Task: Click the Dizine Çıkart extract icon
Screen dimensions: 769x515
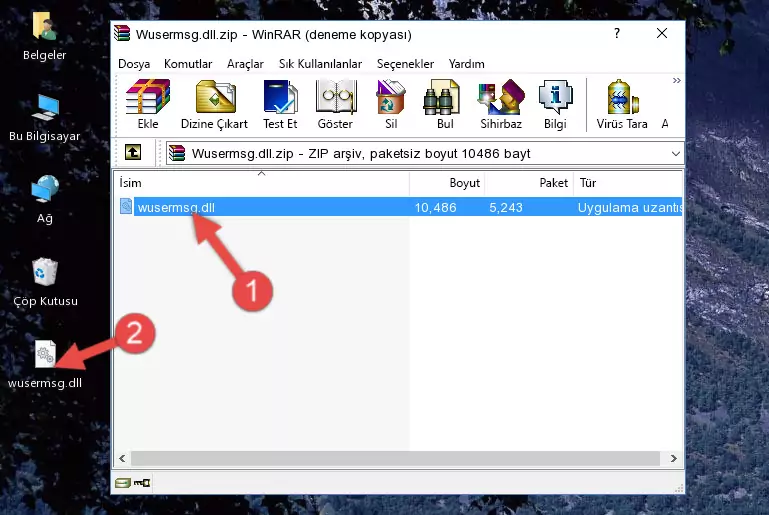Action: (x=214, y=104)
